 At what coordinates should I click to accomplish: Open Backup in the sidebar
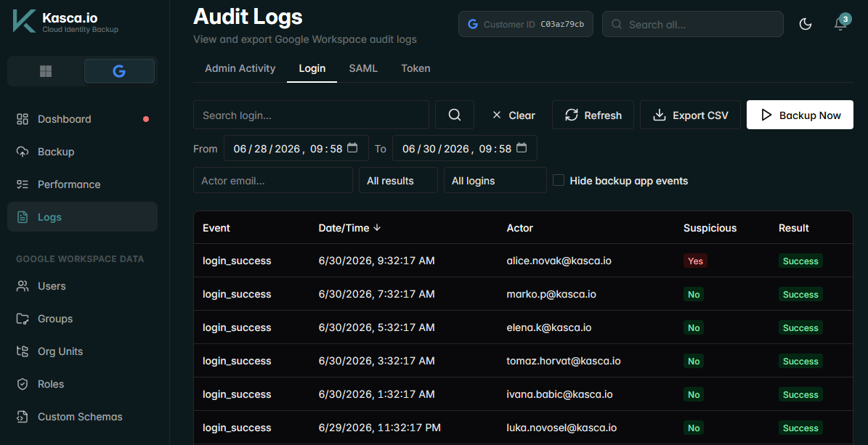tap(83, 152)
